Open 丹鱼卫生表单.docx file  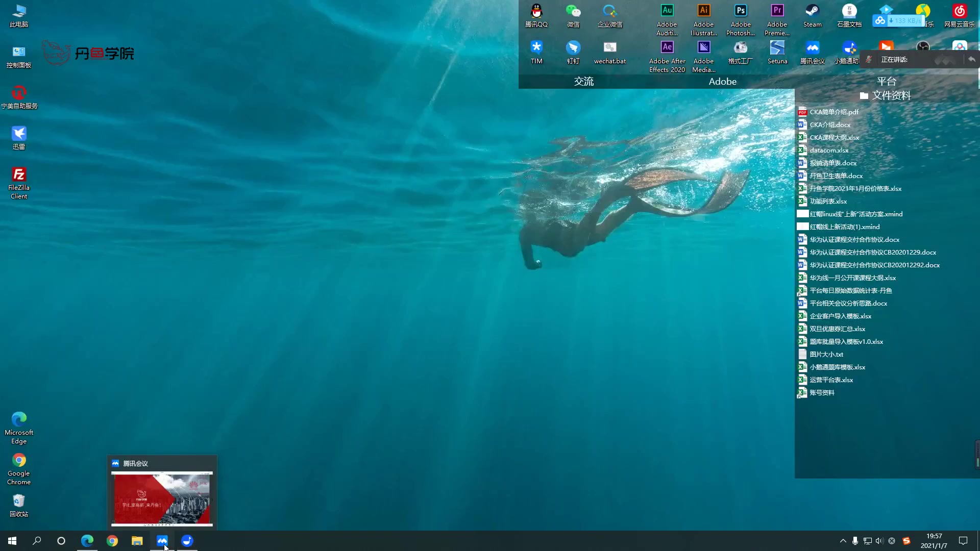pos(830,176)
